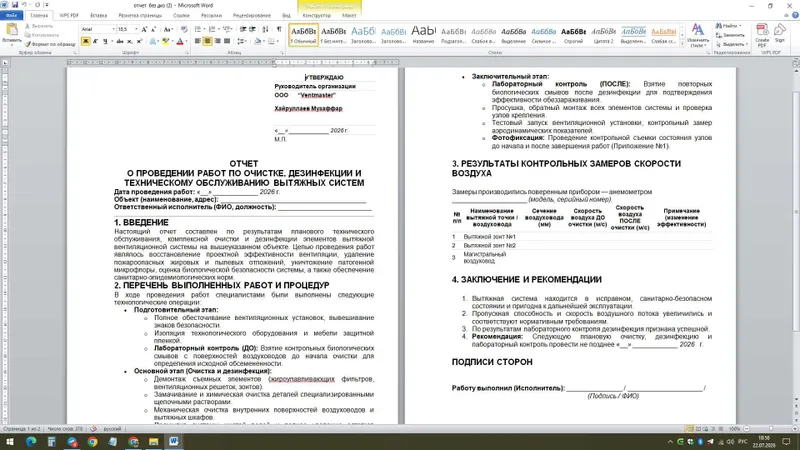Click the grow font size icon
This screenshot has height=450, width=800.
[x=144, y=30]
